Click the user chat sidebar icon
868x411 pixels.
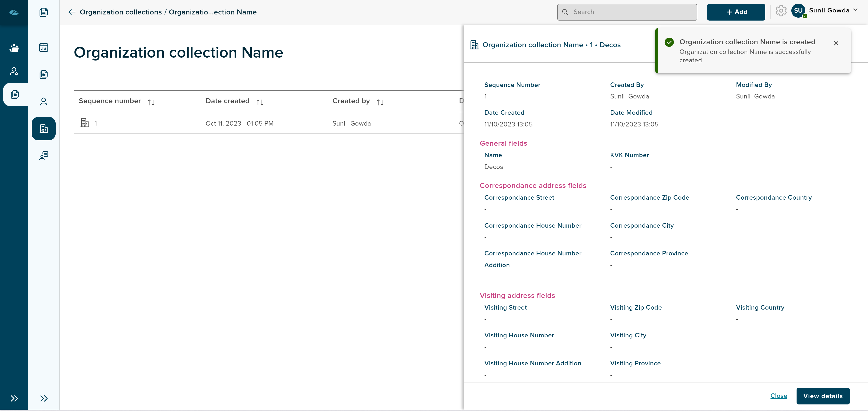[x=43, y=156]
